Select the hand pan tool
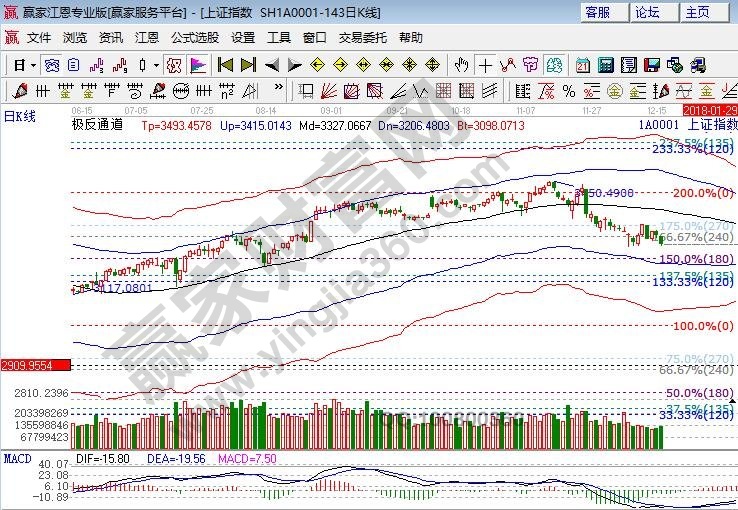 point(461,65)
